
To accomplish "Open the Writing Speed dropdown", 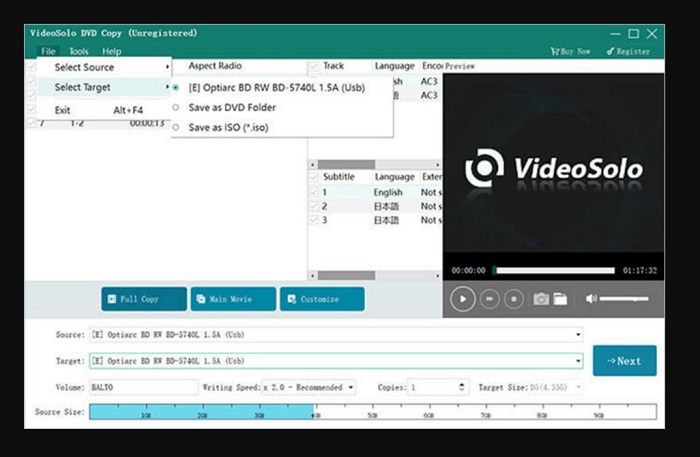I will point(351,387).
